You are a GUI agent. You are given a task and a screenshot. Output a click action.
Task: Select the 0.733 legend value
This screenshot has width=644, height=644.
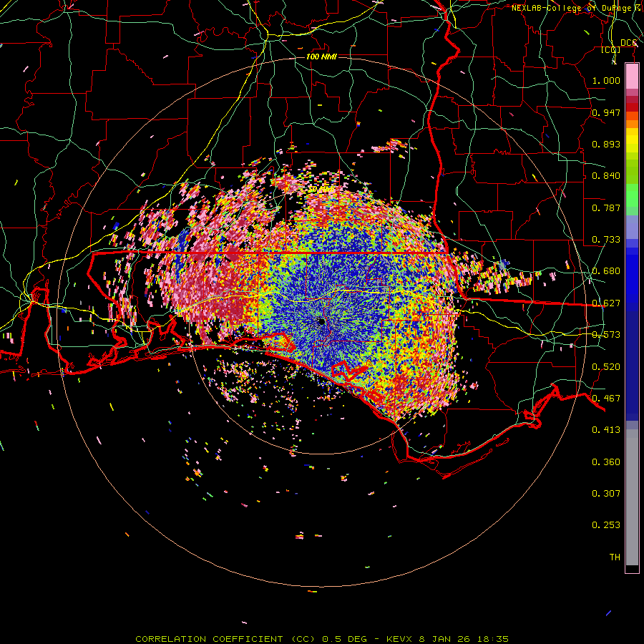(x=606, y=240)
